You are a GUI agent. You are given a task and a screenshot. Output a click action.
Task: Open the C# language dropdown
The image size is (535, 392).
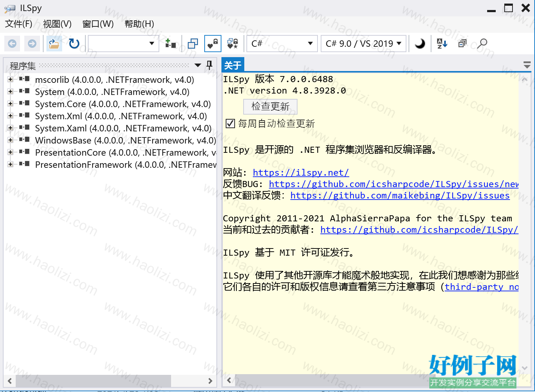pyautogui.click(x=282, y=44)
